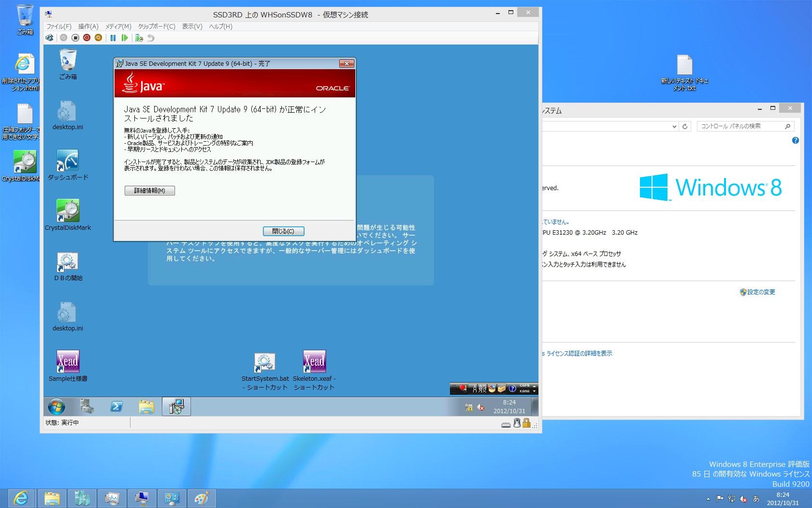Open the クリップボード(C) menu
Image resolution: width=812 pixels, height=508 pixels.
click(x=157, y=27)
